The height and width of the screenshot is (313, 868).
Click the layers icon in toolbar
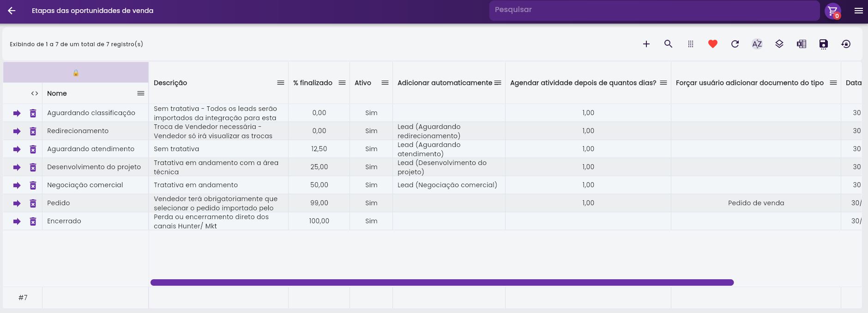click(779, 44)
